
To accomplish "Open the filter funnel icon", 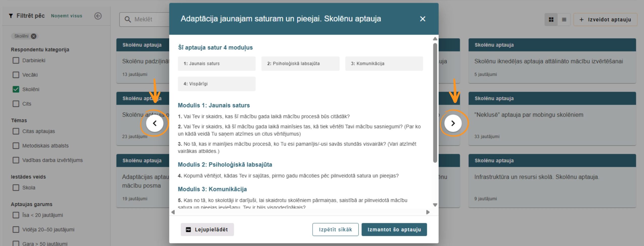I will pos(11,16).
